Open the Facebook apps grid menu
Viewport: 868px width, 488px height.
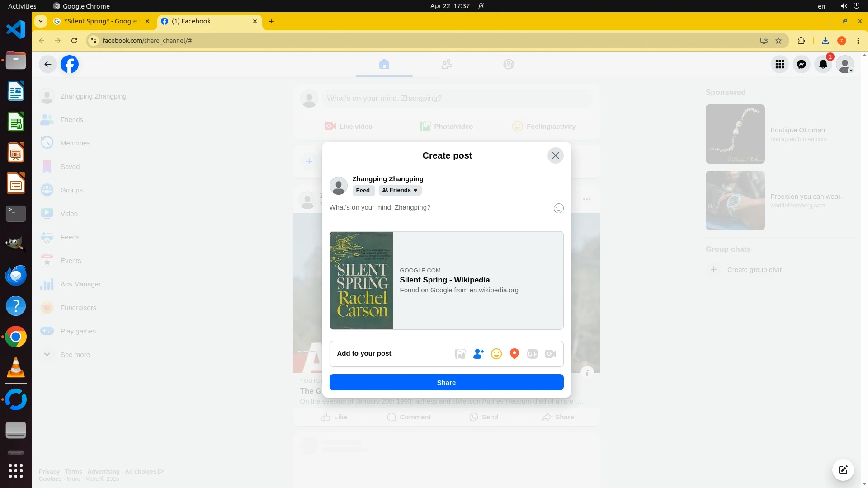780,64
